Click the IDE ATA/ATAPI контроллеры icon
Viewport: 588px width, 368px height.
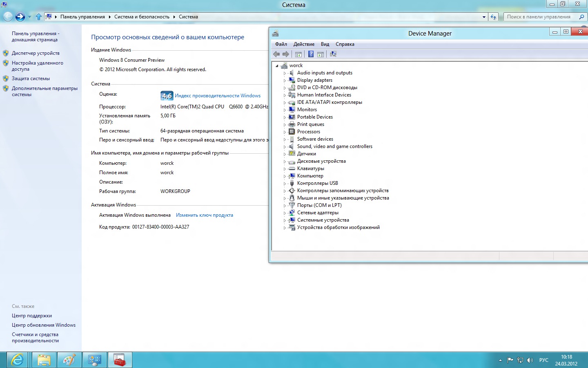pos(292,102)
